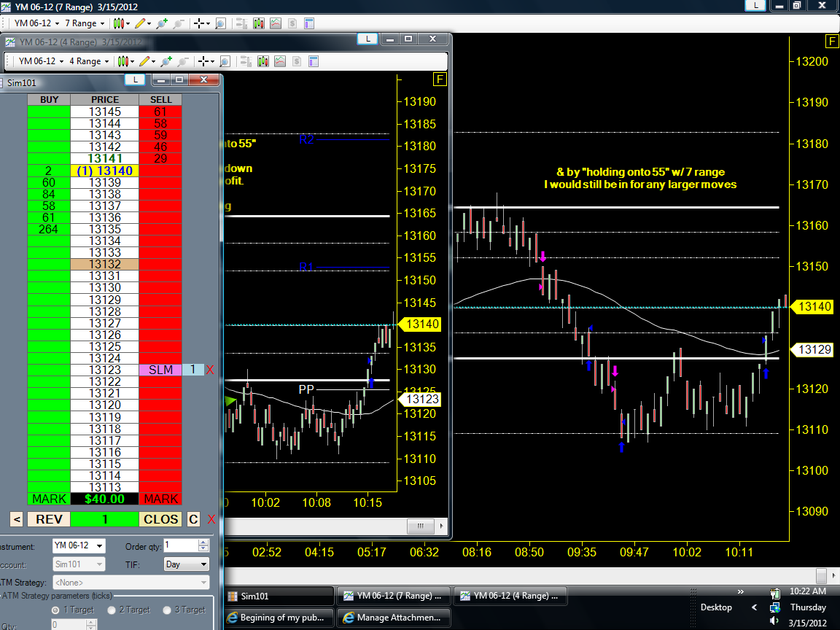Open YM 06-12 instrument dropdown in 7 Range toolbar
840x630 pixels.
point(36,23)
